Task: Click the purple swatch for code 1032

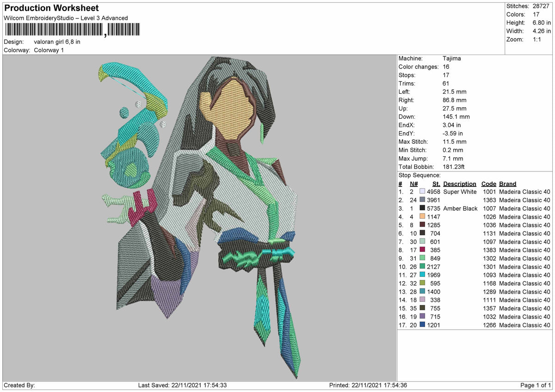Action: (422, 316)
